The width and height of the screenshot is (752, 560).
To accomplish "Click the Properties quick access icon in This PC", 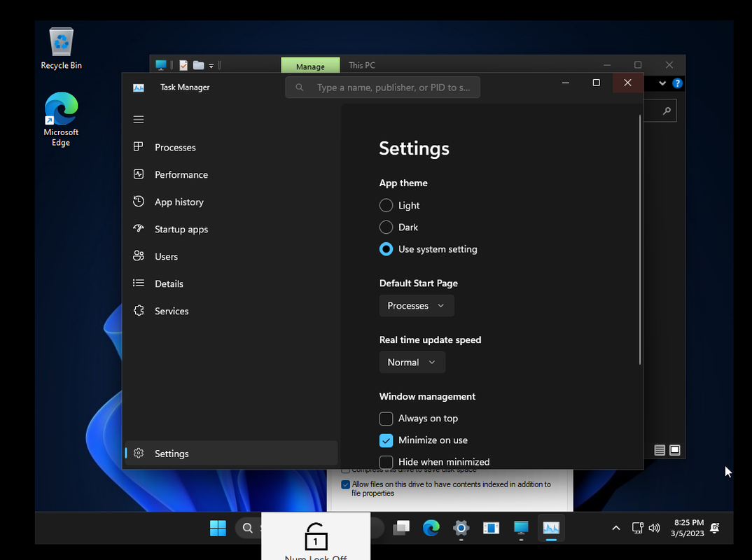I will tap(183, 65).
